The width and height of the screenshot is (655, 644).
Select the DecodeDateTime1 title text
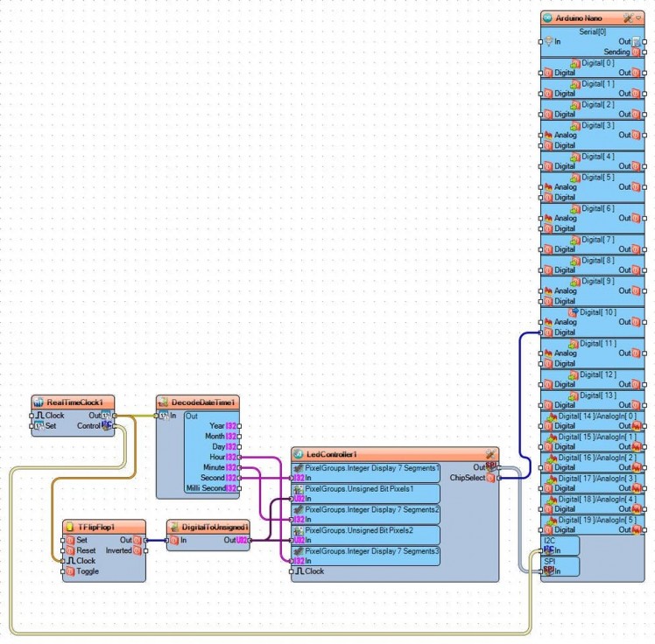pyautogui.click(x=203, y=402)
